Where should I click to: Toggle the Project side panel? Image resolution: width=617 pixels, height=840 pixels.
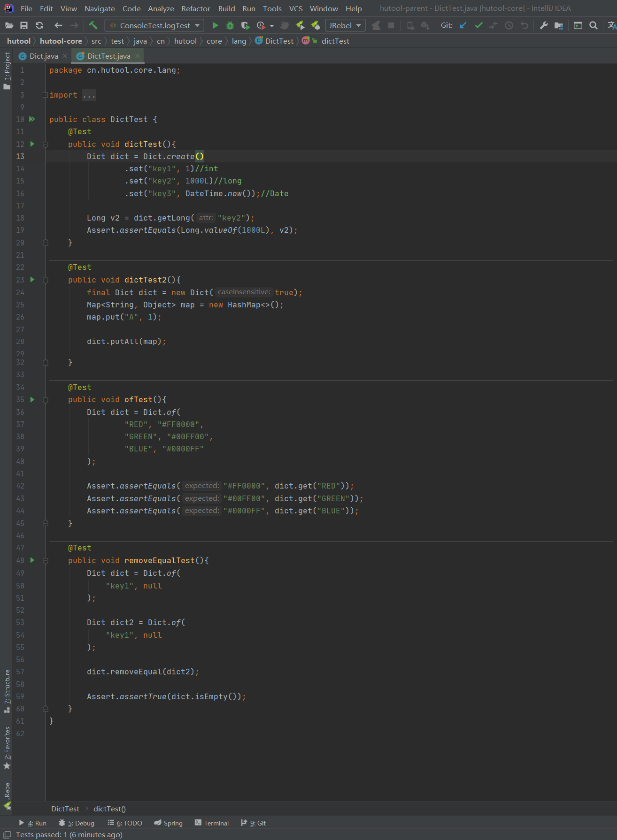click(7, 71)
